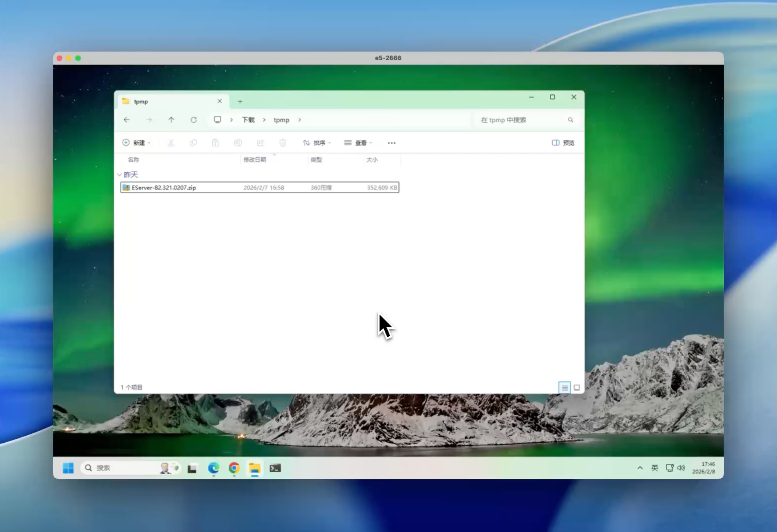Add a new tab with the plus button
Image resolution: width=777 pixels, height=532 pixels.
(240, 102)
